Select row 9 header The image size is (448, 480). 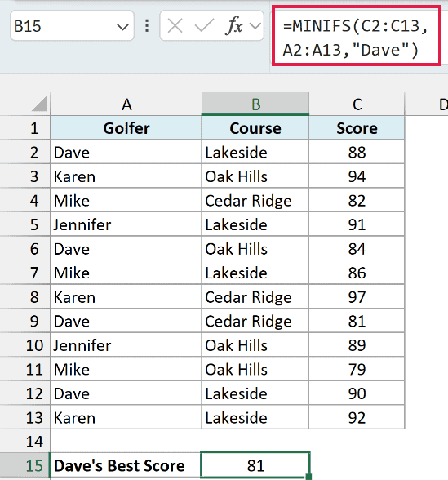point(25,321)
